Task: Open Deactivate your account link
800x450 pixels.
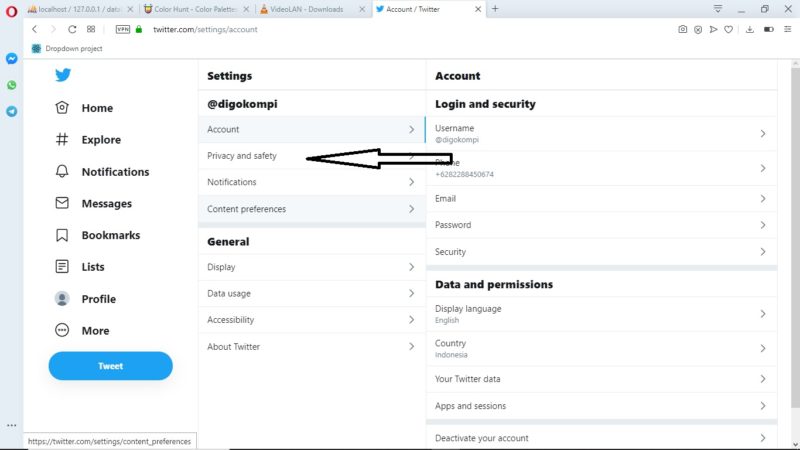Action: pos(602,438)
